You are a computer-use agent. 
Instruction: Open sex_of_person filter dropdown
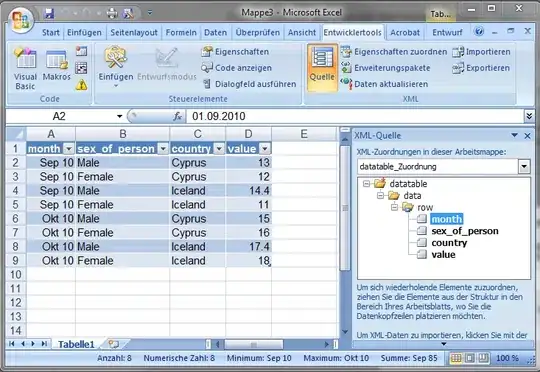(163, 149)
